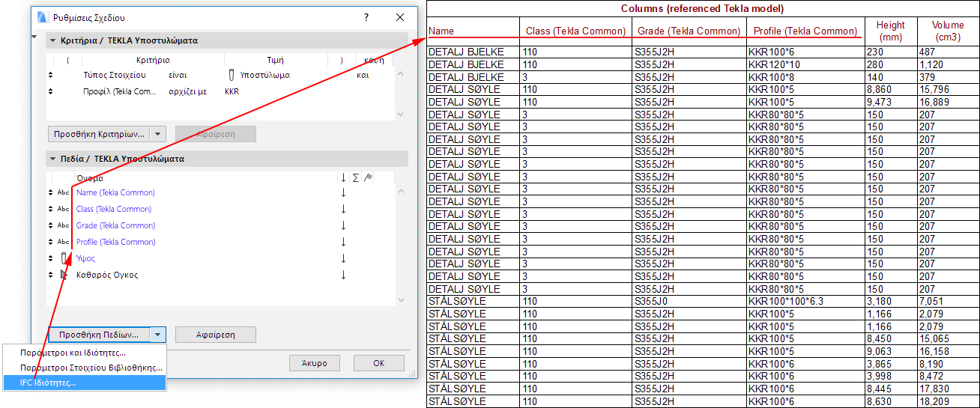
Task: Click Height (mm) table column header
Action: [891, 31]
